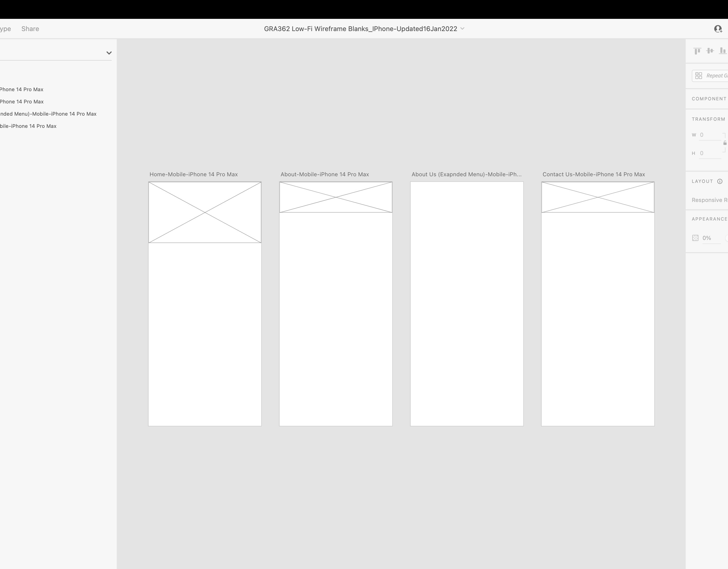Click the Height input field
The image size is (728, 569).
click(710, 154)
